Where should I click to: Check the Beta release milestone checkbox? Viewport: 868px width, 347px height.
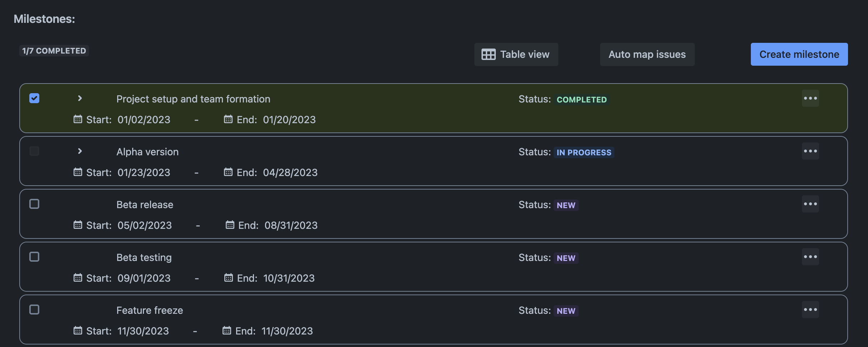click(34, 204)
